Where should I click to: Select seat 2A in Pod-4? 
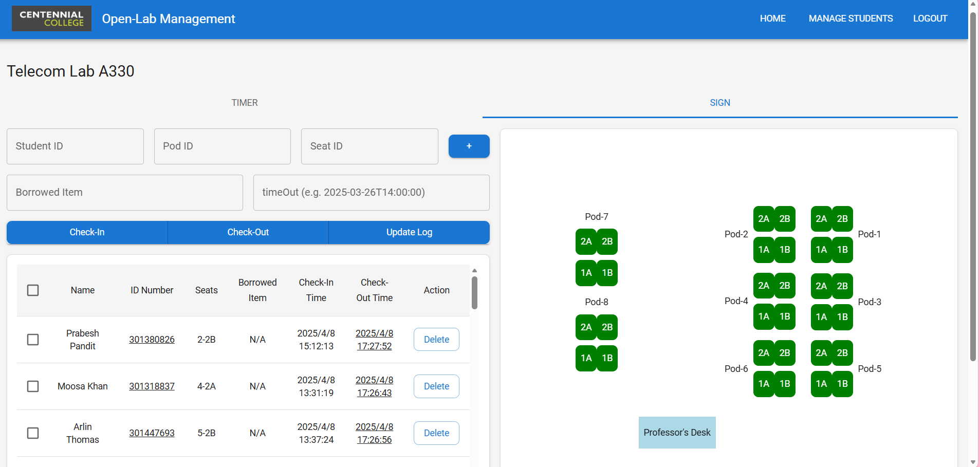(764, 286)
